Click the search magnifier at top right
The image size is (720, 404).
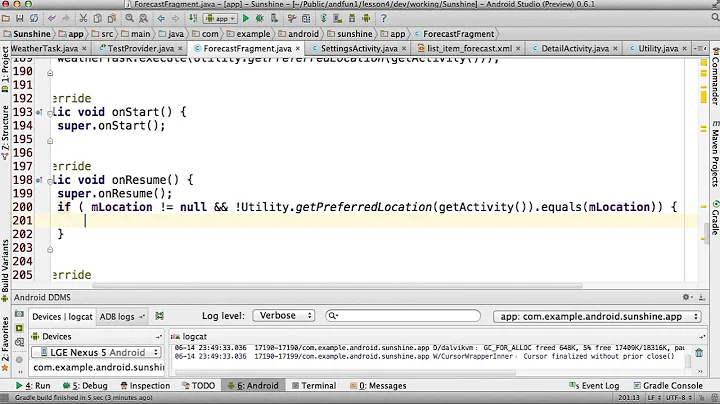[715, 17]
